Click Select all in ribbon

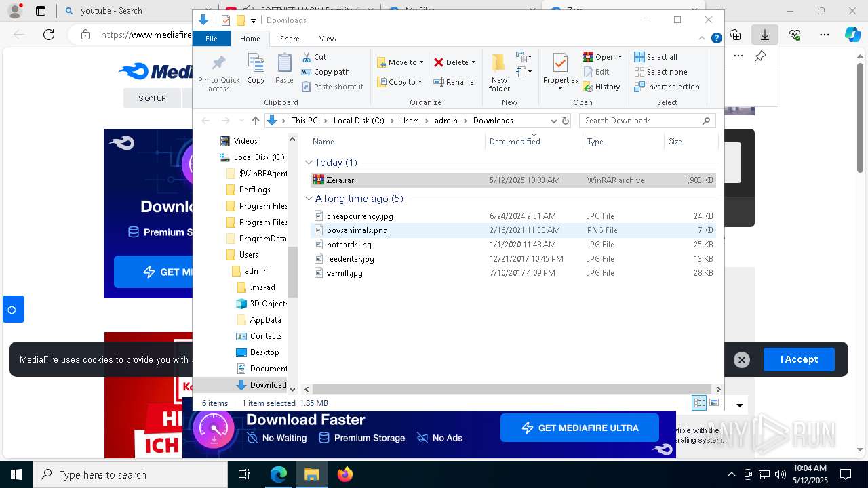pos(656,57)
